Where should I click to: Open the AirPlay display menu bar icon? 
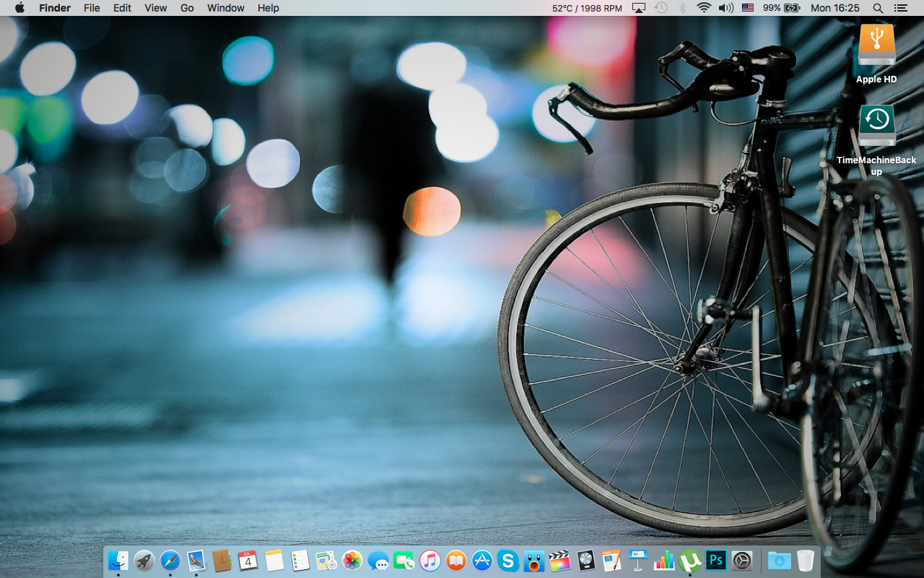pyautogui.click(x=638, y=8)
